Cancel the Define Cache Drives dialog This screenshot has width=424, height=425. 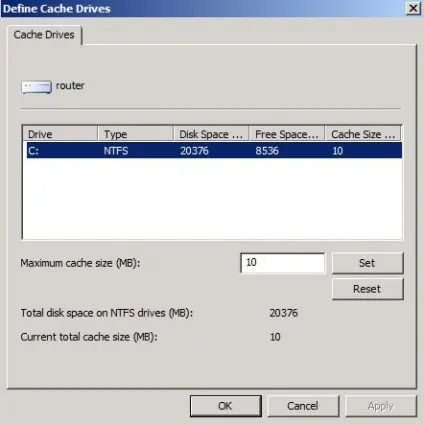[x=303, y=406]
